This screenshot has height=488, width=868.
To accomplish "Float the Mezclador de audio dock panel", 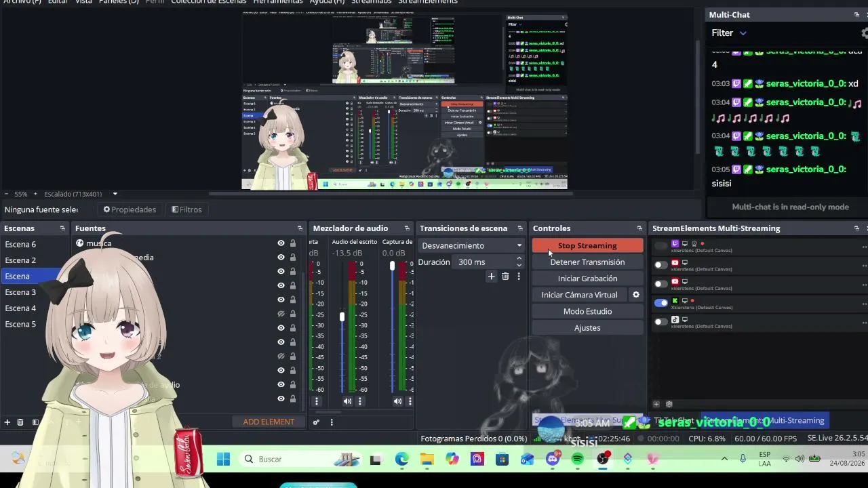I will [407, 228].
